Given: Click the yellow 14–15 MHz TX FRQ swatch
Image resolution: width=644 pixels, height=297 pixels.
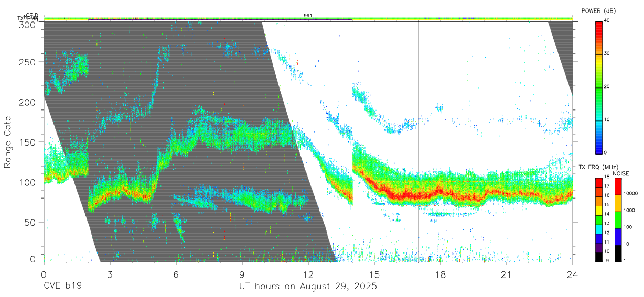Looking at the screenshot, I should pos(598,210).
